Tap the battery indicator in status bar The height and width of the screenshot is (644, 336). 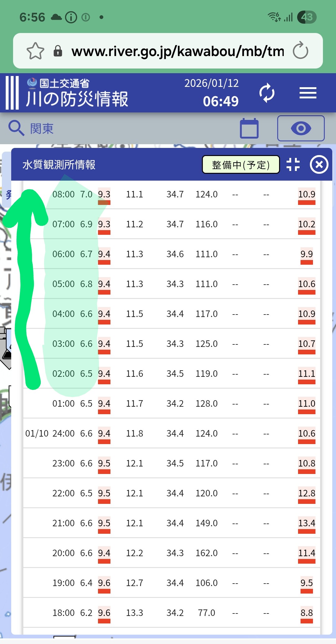point(306,17)
